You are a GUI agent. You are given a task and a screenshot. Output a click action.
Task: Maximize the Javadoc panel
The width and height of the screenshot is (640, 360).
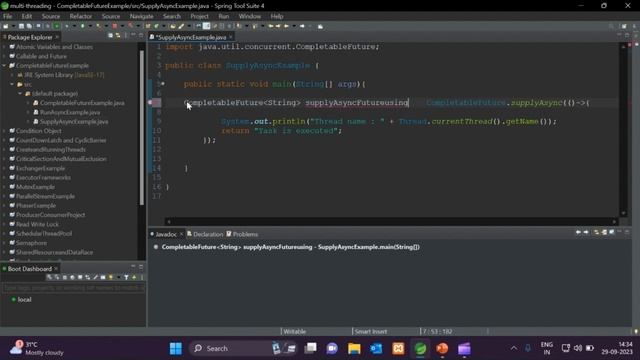pos(627,232)
